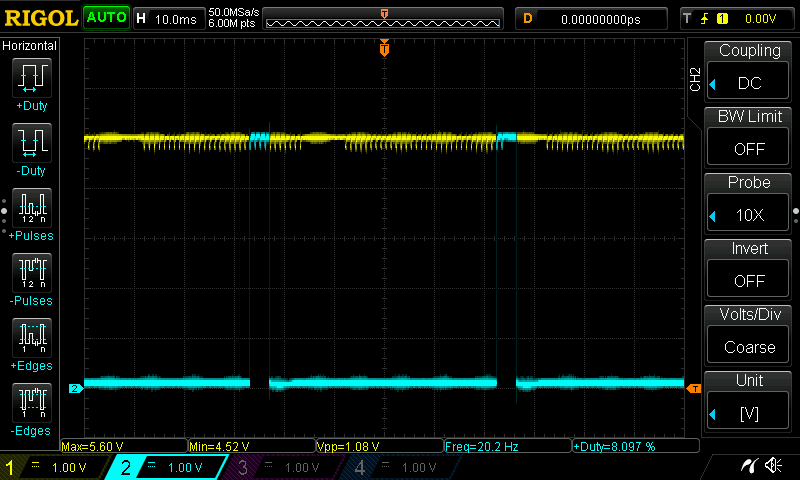This screenshot has height=480, width=800.
Task: Click the T trigger label icon
Action: tap(687, 19)
